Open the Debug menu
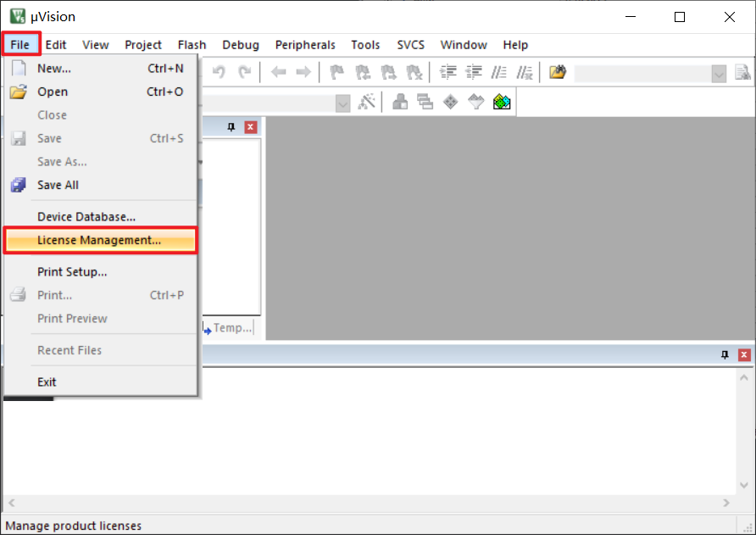This screenshot has height=535, width=756. click(x=241, y=45)
